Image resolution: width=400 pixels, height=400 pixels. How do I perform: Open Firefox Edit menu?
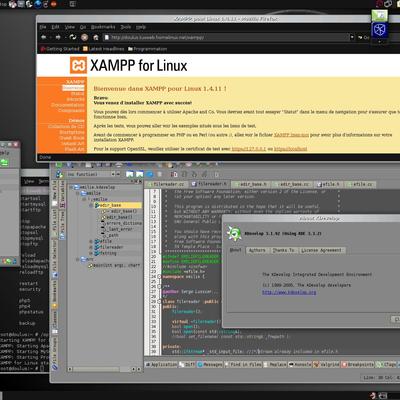point(55,27)
